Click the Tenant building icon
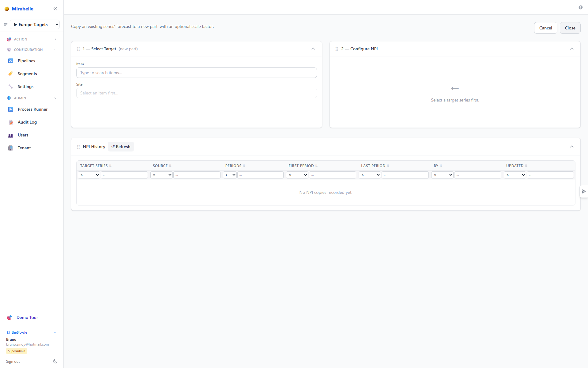 pos(11,148)
